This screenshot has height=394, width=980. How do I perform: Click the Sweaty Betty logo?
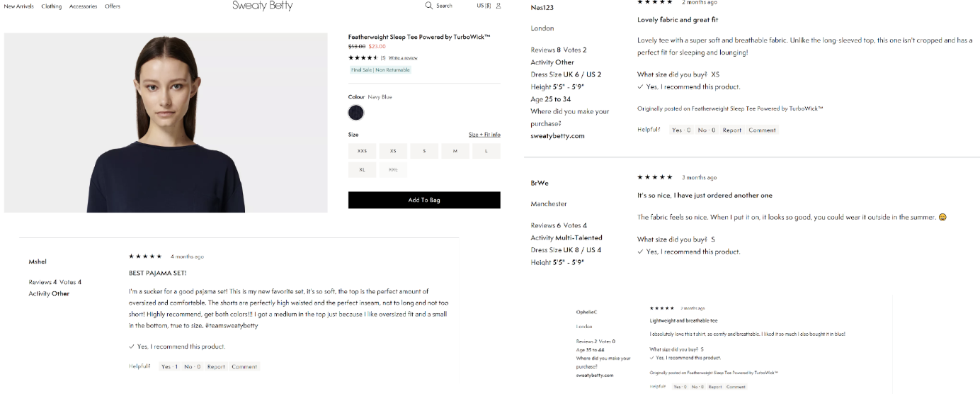coord(262,6)
